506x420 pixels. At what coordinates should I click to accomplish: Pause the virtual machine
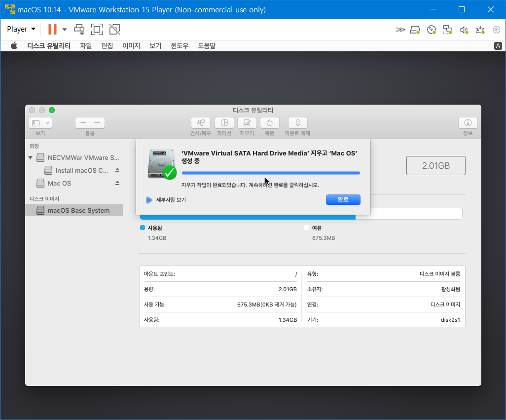(52, 30)
